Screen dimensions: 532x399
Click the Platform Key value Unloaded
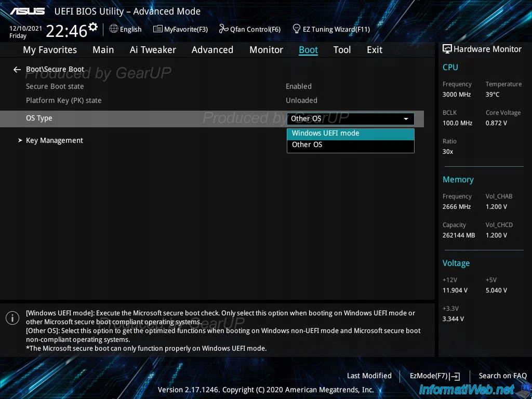pos(302,100)
